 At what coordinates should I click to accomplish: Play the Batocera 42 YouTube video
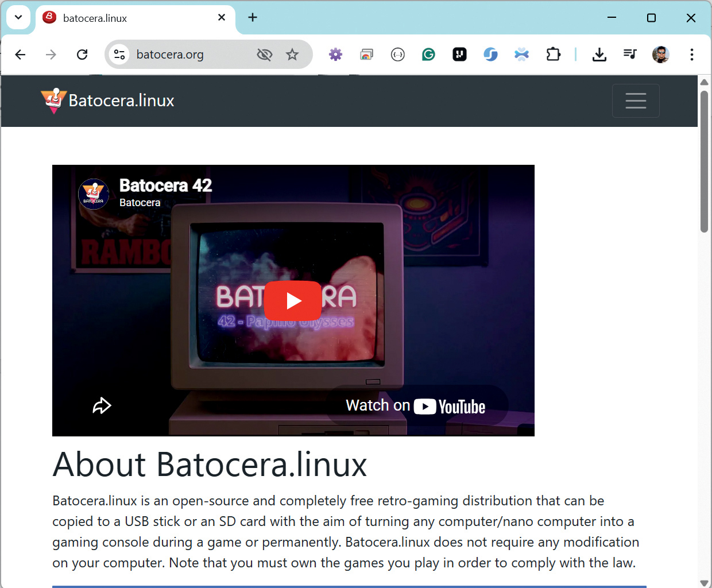[x=293, y=301]
